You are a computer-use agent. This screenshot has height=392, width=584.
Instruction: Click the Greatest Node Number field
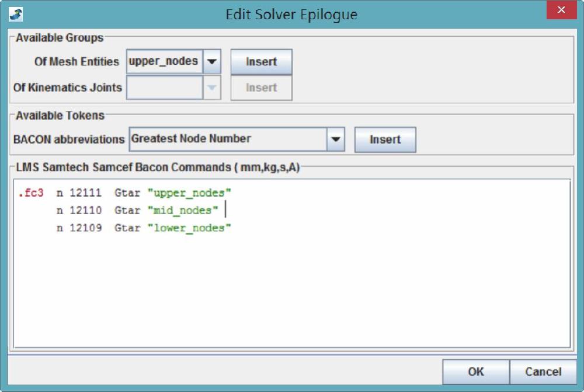click(x=228, y=139)
